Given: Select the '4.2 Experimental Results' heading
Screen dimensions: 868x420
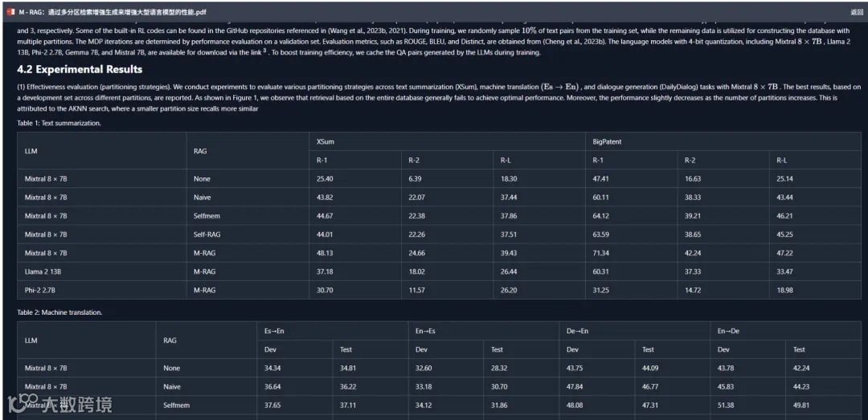Looking at the screenshot, I should (80, 69).
